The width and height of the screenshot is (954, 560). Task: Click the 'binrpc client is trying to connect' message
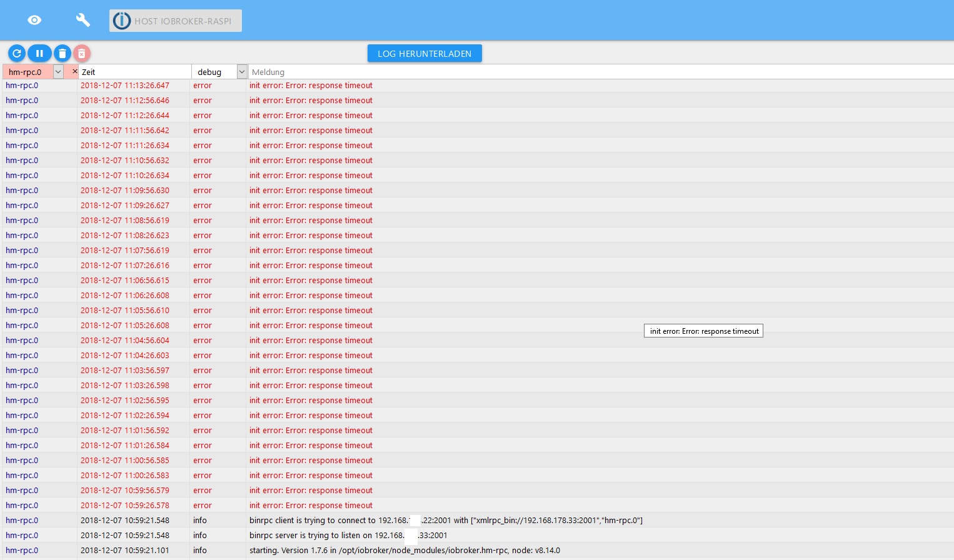click(446, 521)
